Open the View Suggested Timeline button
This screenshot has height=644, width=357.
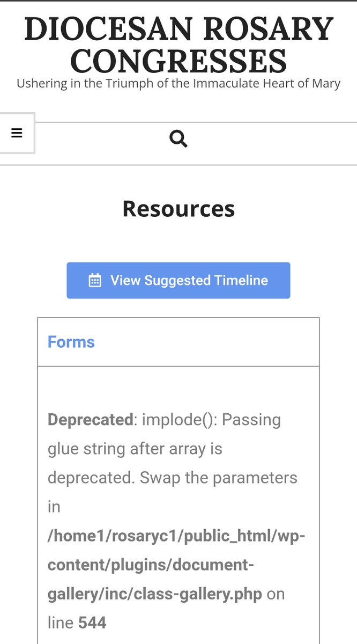pos(178,280)
